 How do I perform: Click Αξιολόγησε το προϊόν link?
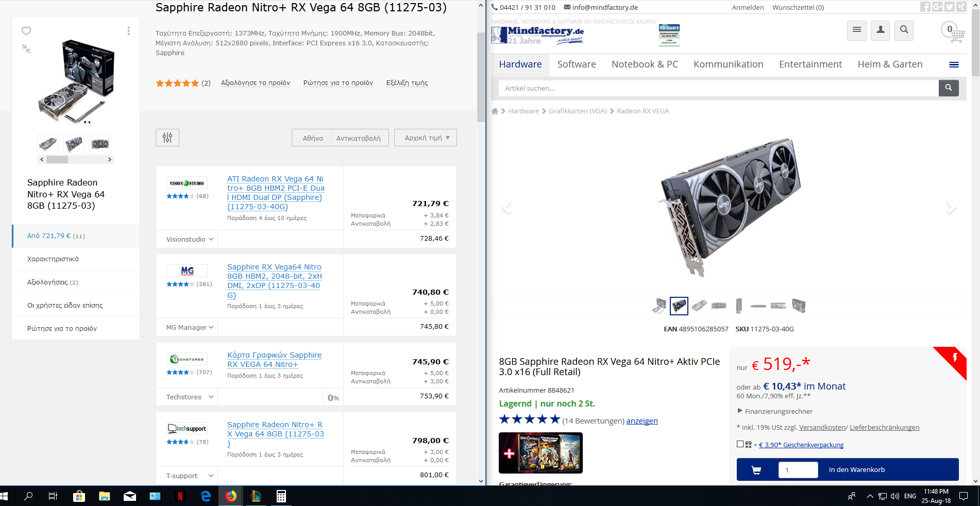(256, 83)
